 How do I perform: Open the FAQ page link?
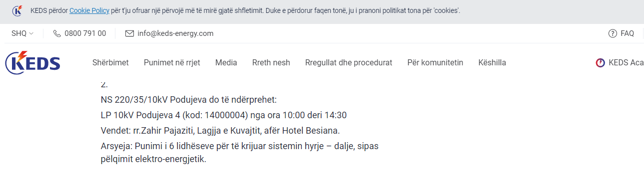click(x=627, y=33)
